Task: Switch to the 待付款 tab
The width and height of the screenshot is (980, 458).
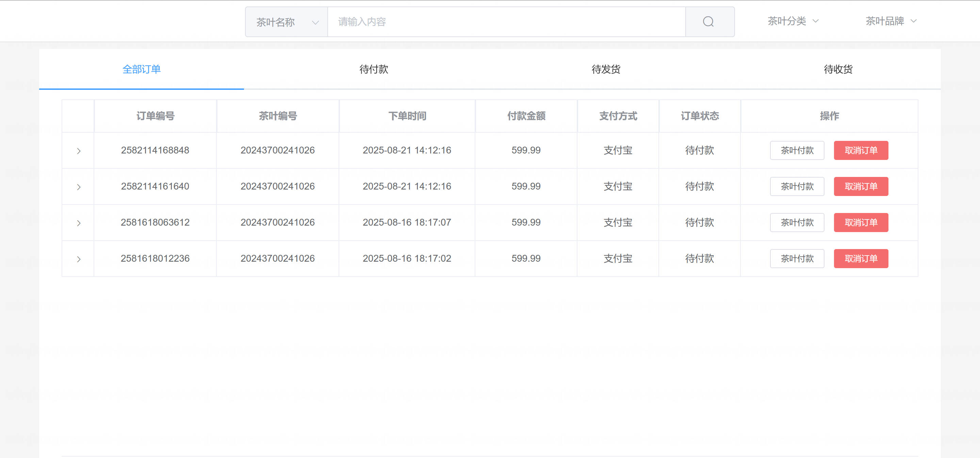Action: [374, 69]
